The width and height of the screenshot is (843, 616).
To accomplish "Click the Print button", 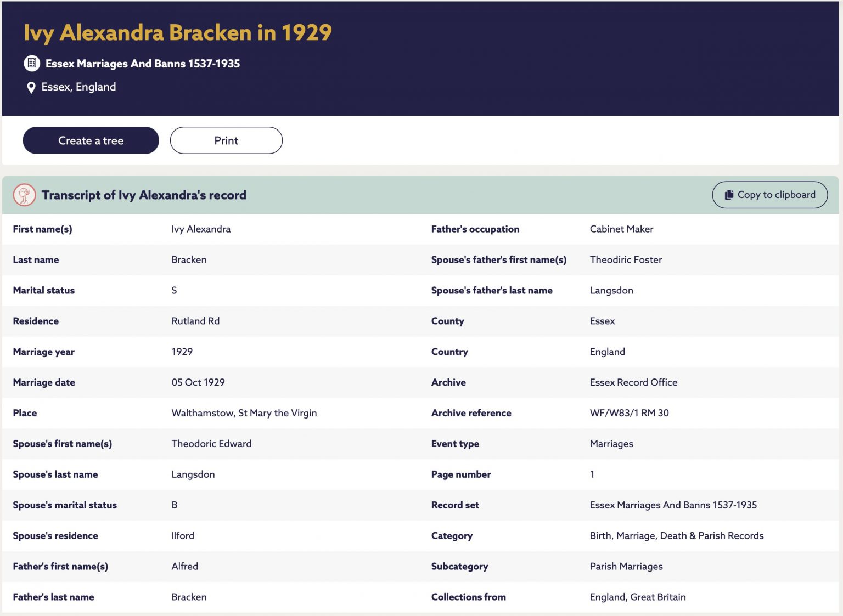I will [x=226, y=140].
